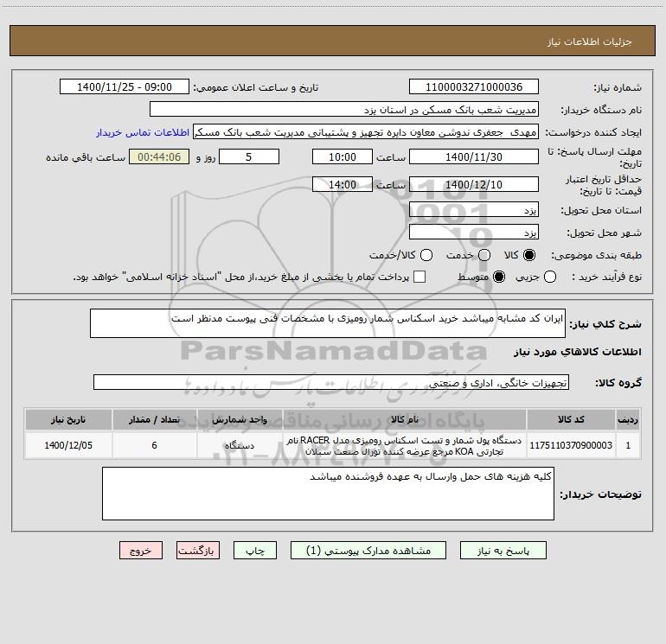Image resolution: width=666 pixels, height=644 pixels.
Task: Click the اطلاعات کالاهای مورد نیاز heading
Action: click(578, 352)
